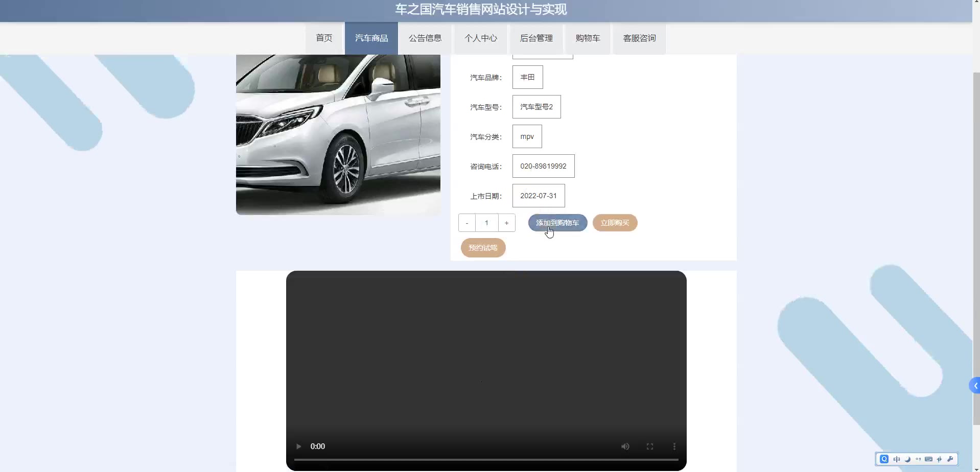Click the phone number 020-89819992
Image resolution: width=980 pixels, height=472 pixels.
click(x=544, y=166)
